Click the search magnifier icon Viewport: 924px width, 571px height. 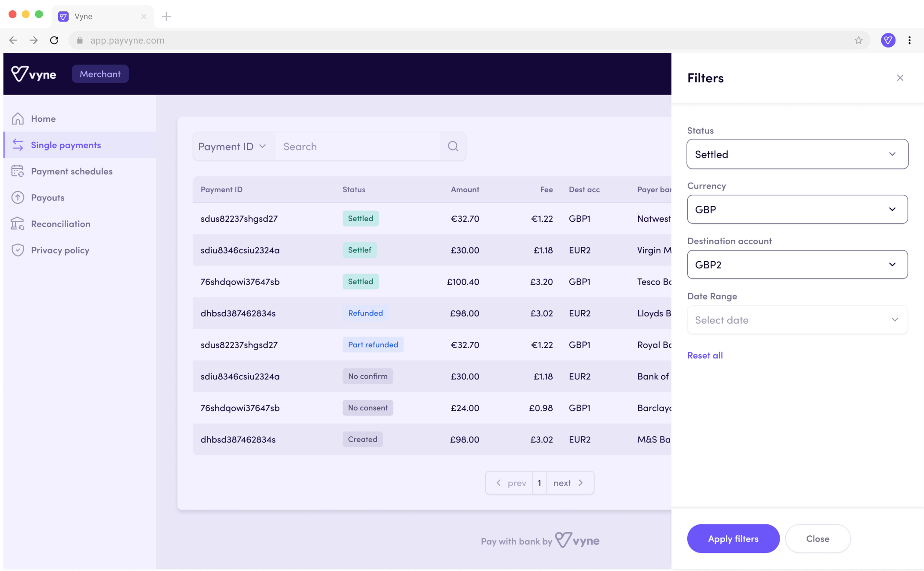pos(453,146)
